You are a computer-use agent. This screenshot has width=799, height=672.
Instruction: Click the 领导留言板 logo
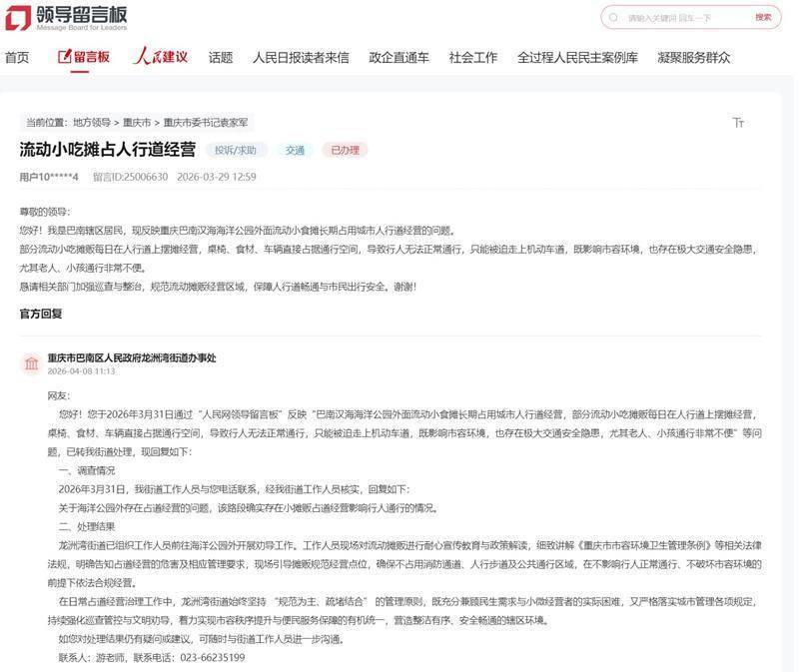[x=66, y=18]
